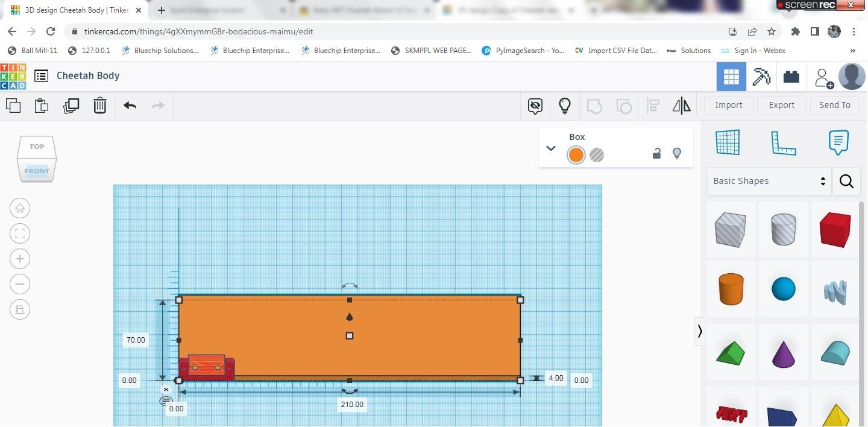Click the Paste tool icon
The width and height of the screenshot is (868, 427).
point(42,106)
